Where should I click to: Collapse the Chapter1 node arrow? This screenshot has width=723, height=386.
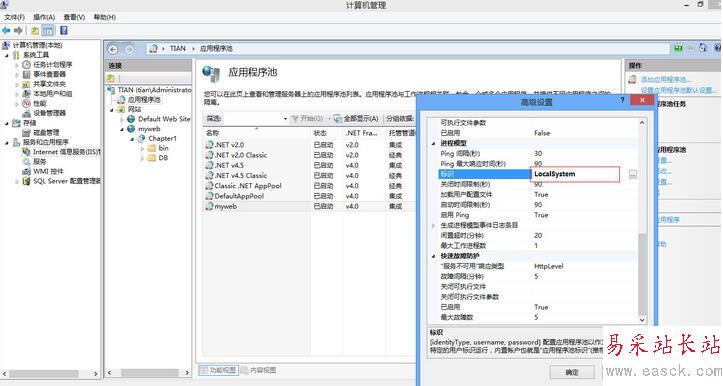(132, 139)
